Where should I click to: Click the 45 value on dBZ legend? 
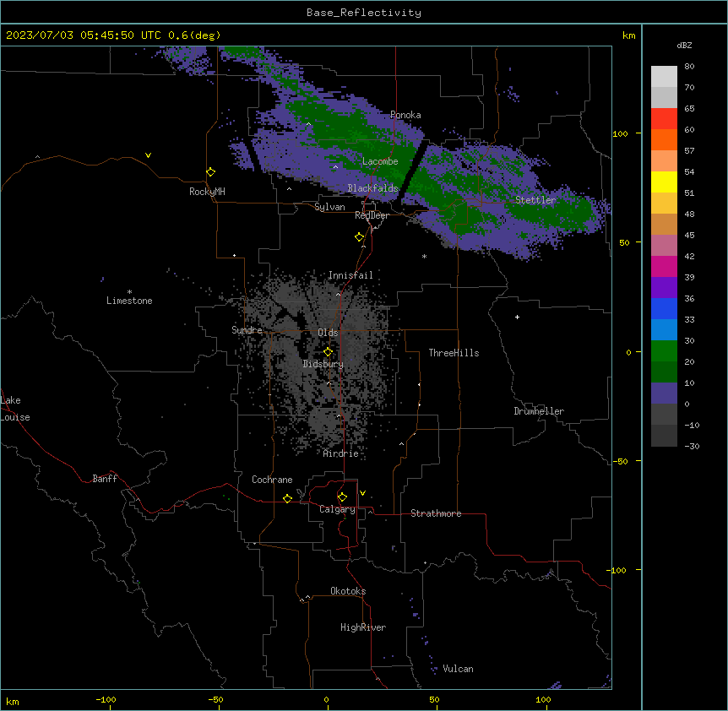689,236
